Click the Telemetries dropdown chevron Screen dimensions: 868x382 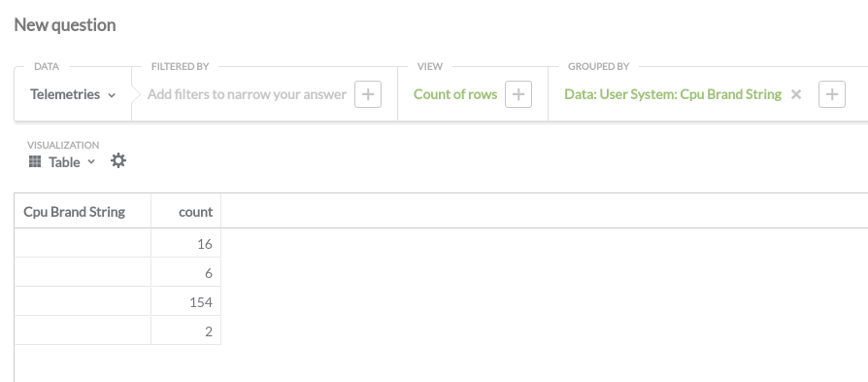click(112, 95)
